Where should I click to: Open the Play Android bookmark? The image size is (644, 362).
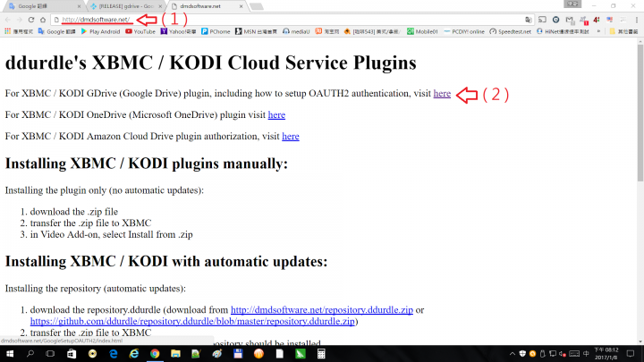click(100, 31)
